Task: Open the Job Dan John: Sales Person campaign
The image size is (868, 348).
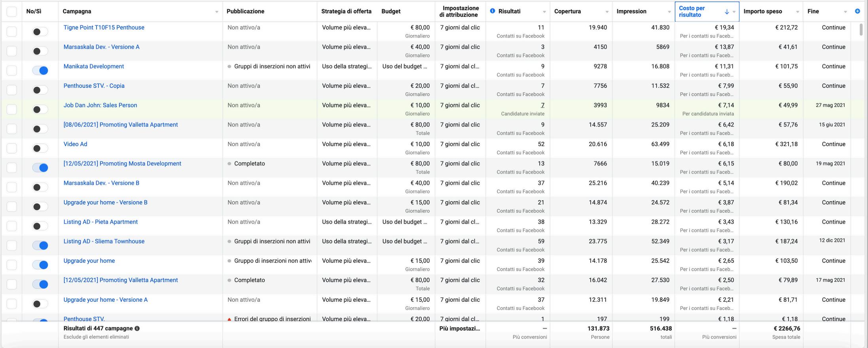Action: 100,105
